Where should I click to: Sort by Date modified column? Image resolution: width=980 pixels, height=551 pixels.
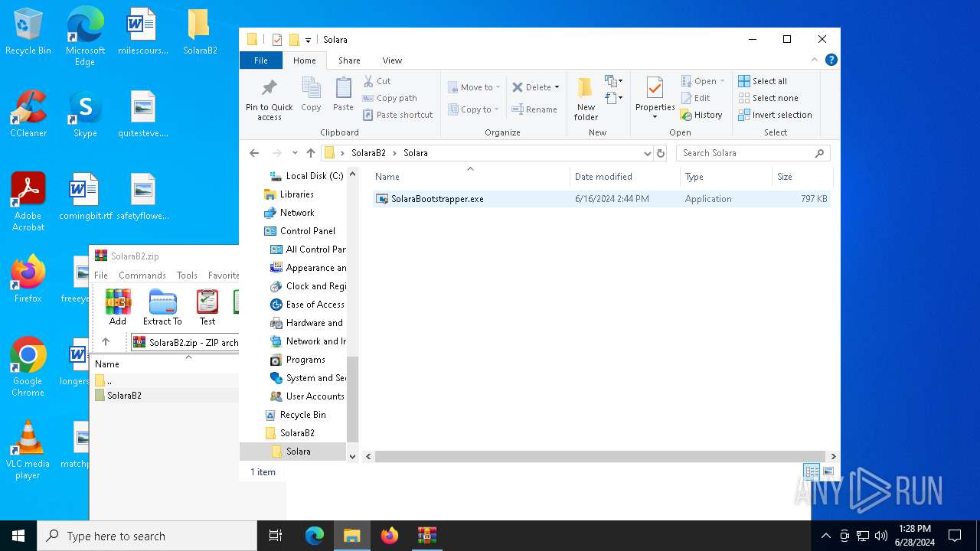point(625,177)
